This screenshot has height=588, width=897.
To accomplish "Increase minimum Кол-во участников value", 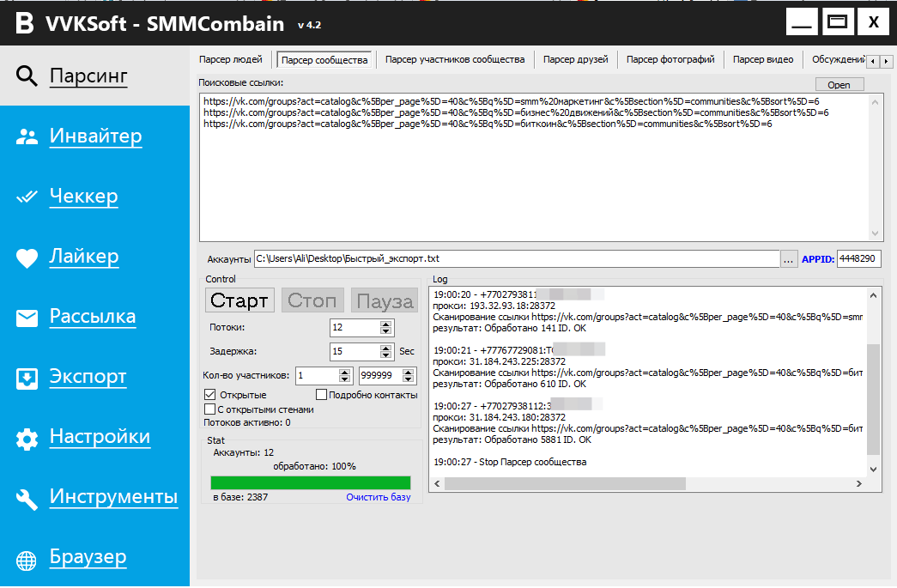I will pyautogui.click(x=344, y=372).
